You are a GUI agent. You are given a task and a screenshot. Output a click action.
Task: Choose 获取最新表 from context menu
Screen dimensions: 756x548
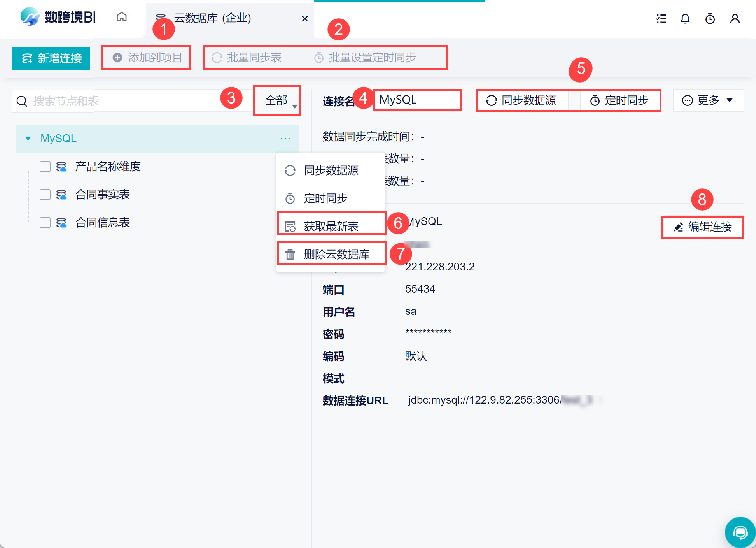coord(331,226)
